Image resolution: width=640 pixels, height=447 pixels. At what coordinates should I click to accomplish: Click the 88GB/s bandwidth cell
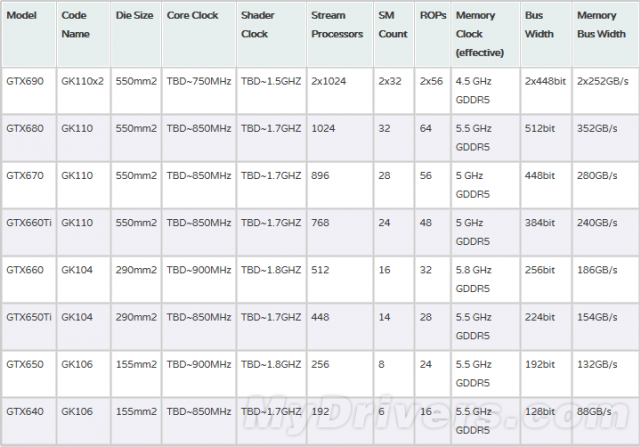click(606, 421)
